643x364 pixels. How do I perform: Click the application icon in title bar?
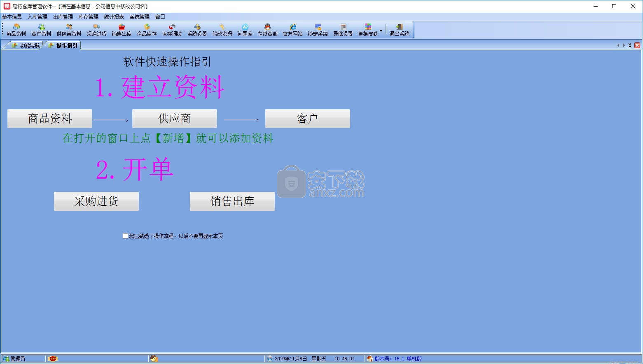(x=7, y=6)
